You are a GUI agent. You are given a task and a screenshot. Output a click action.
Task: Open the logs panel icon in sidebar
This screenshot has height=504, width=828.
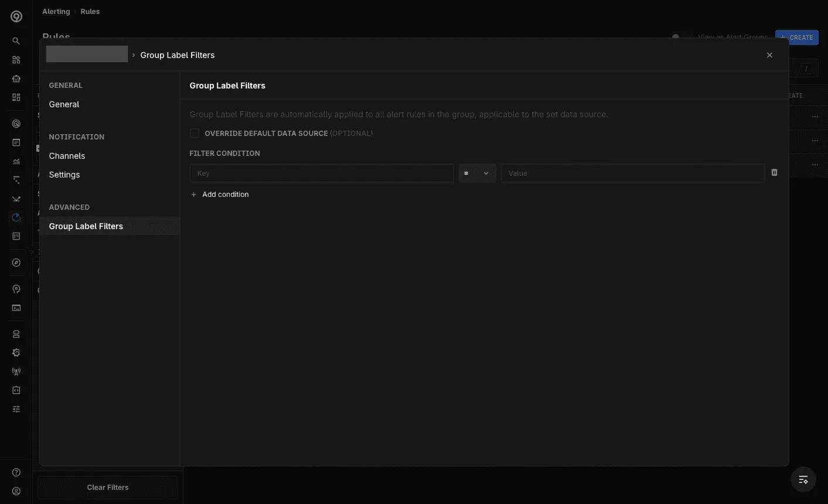tap(16, 142)
